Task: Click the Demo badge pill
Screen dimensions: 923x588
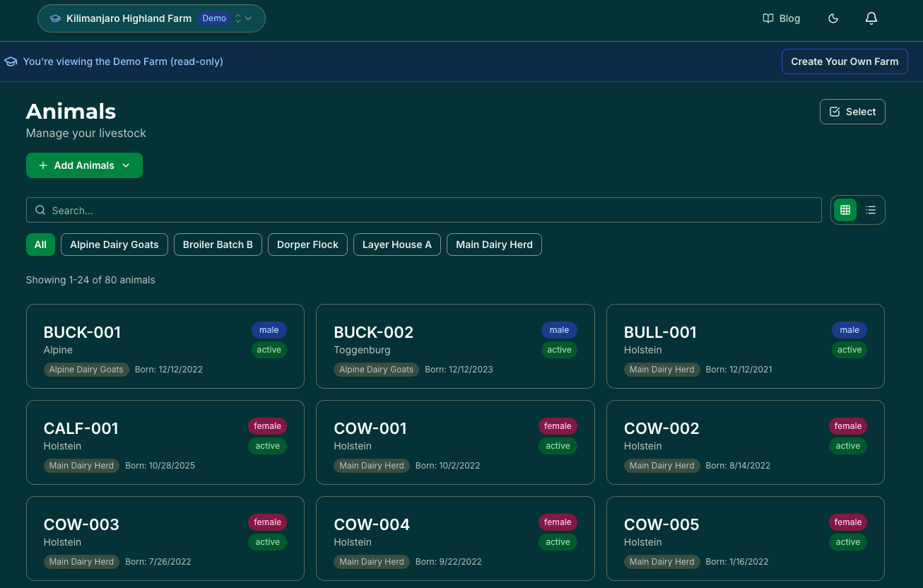Action: 214,18
